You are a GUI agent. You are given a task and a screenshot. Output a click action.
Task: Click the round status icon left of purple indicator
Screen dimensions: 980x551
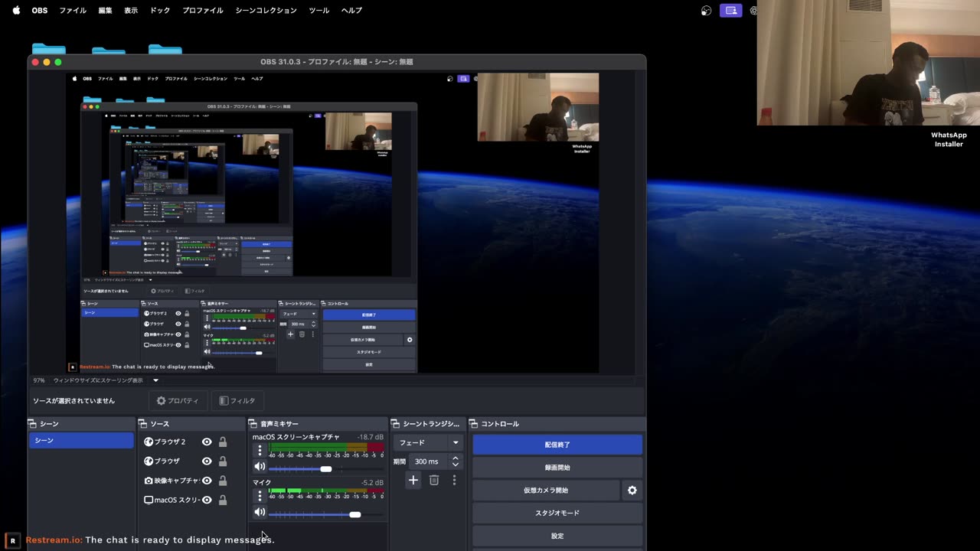(x=706, y=11)
